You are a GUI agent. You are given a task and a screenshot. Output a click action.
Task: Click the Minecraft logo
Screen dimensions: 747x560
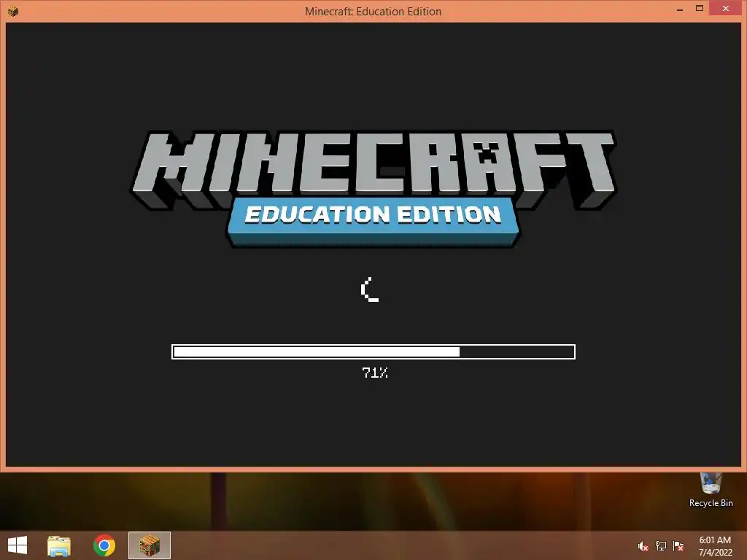(373, 170)
